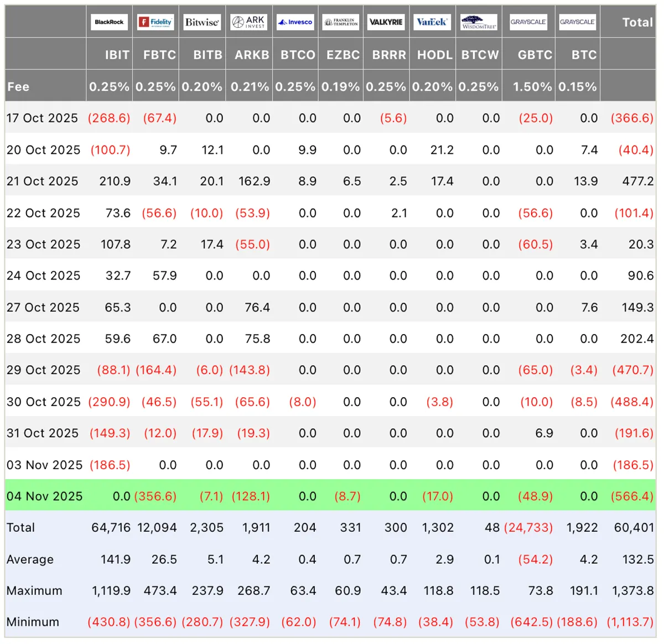Select the highlighted 04 Nov 2025 row
The image size is (664, 644).
tap(330, 496)
